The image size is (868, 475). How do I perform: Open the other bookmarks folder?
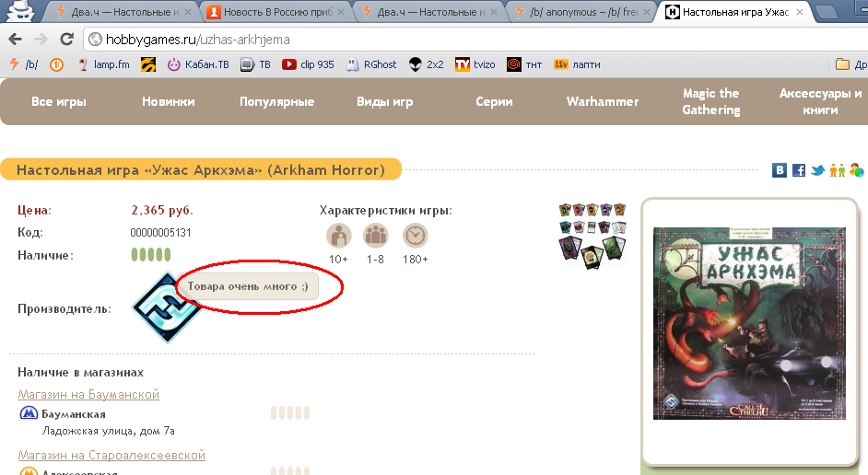(850, 64)
